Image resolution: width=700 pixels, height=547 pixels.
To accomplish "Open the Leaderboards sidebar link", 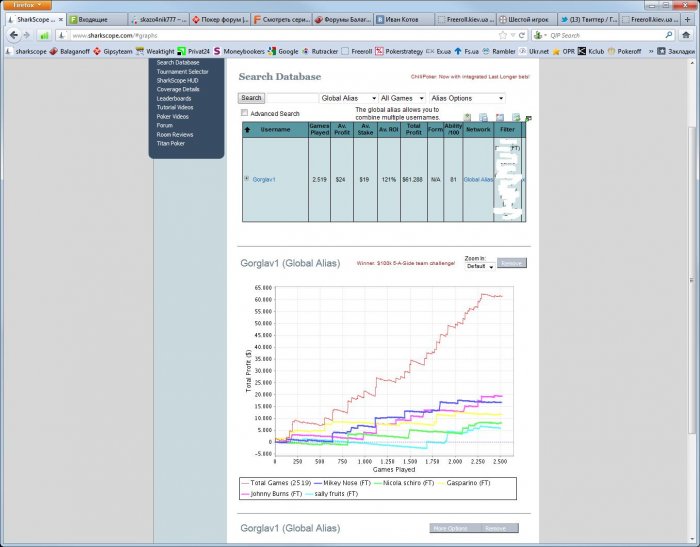I will point(174,98).
